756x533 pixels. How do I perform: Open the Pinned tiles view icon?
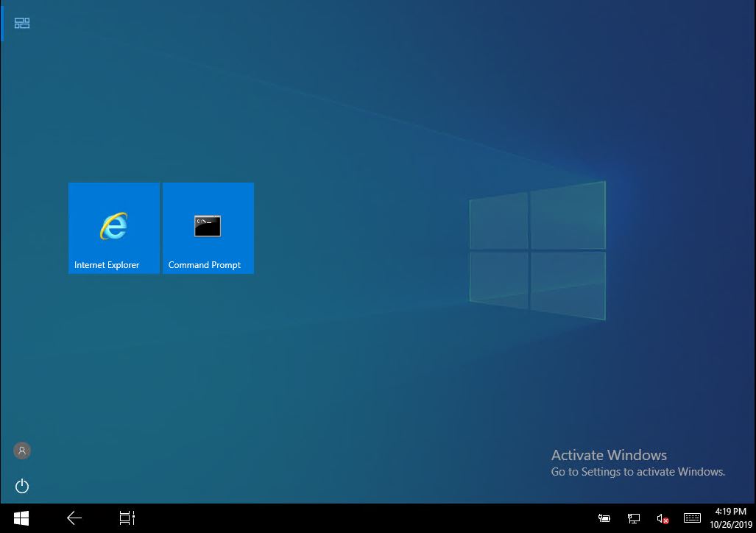point(22,24)
